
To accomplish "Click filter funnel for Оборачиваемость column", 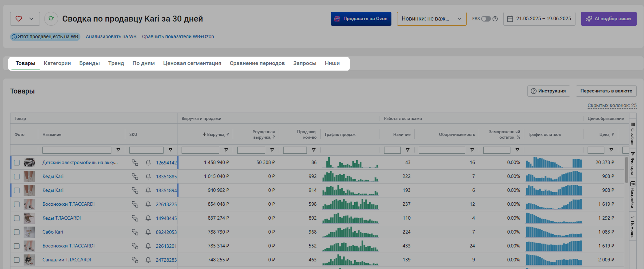I will click(x=472, y=150).
